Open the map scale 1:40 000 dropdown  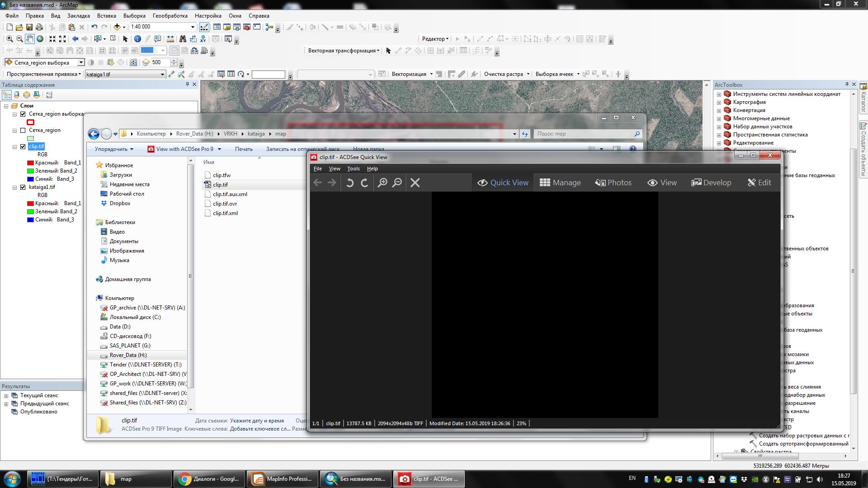click(x=193, y=27)
